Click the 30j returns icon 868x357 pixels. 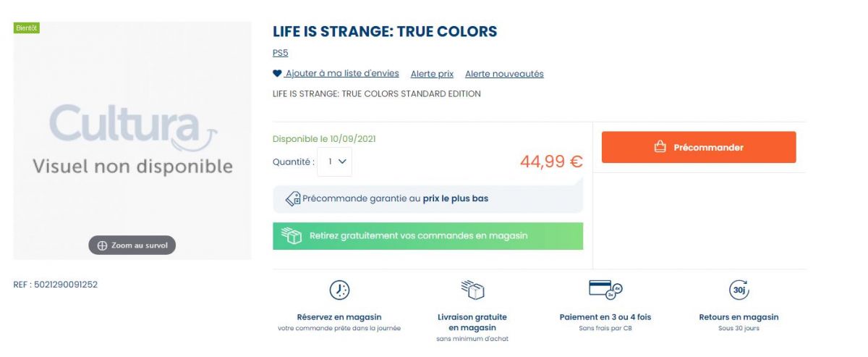[x=739, y=290]
